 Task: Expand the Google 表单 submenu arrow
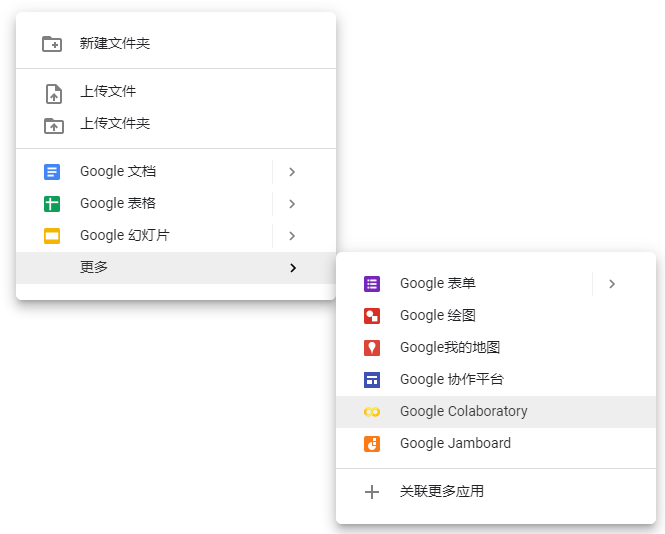[612, 284]
